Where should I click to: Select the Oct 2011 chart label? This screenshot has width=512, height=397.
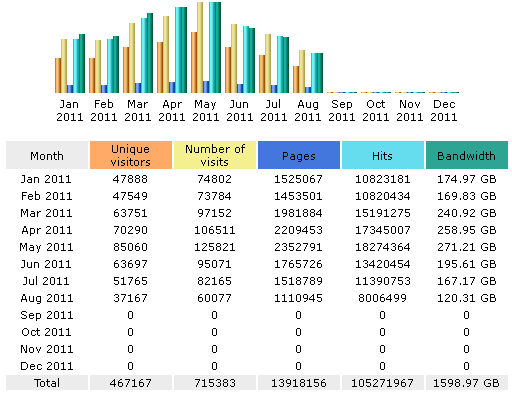coord(376,111)
